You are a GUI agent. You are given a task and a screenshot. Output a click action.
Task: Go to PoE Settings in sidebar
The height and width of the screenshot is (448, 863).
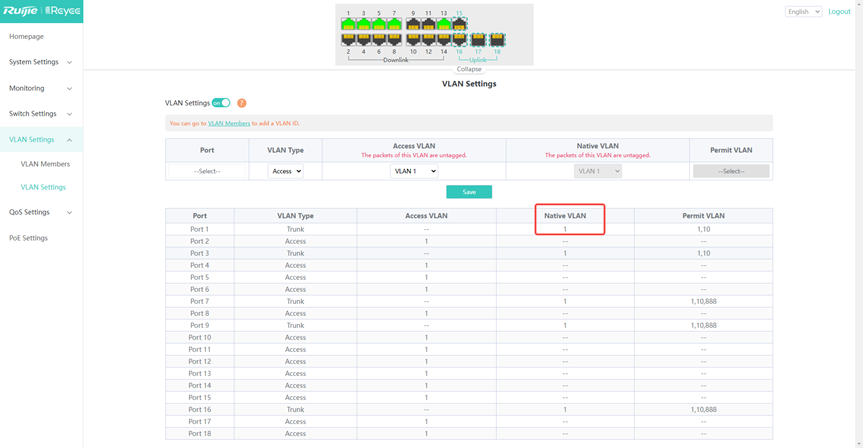click(x=28, y=238)
